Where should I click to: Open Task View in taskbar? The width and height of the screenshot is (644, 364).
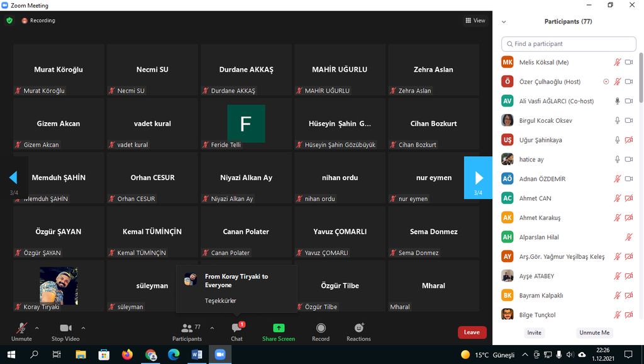tap(57, 355)
